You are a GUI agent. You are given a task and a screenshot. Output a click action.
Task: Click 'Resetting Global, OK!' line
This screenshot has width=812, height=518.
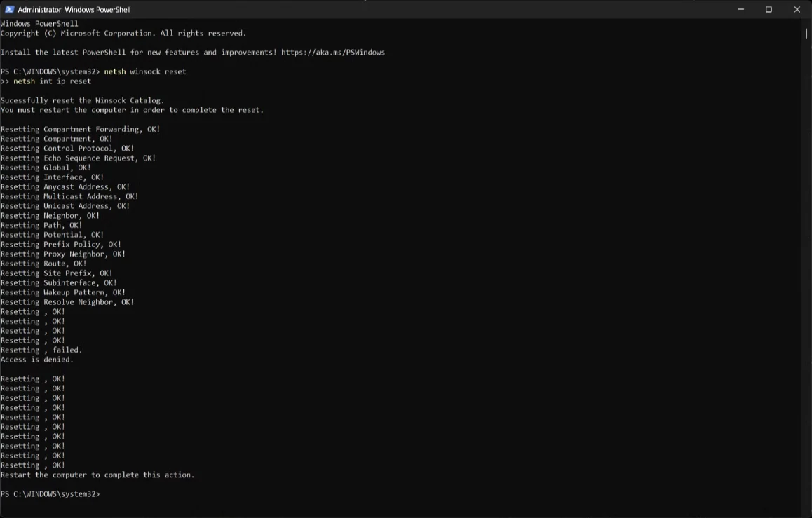(x=46, y=167)
